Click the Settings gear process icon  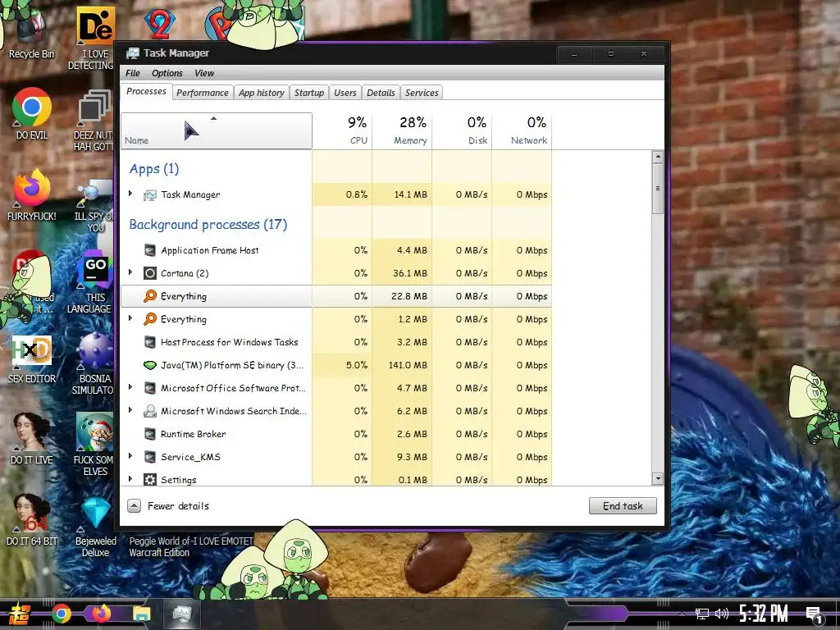point(150,479)
